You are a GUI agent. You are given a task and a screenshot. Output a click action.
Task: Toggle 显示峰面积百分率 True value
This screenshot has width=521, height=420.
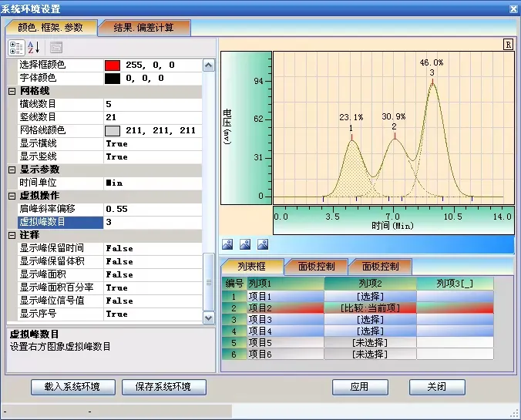tap(153, 287)
